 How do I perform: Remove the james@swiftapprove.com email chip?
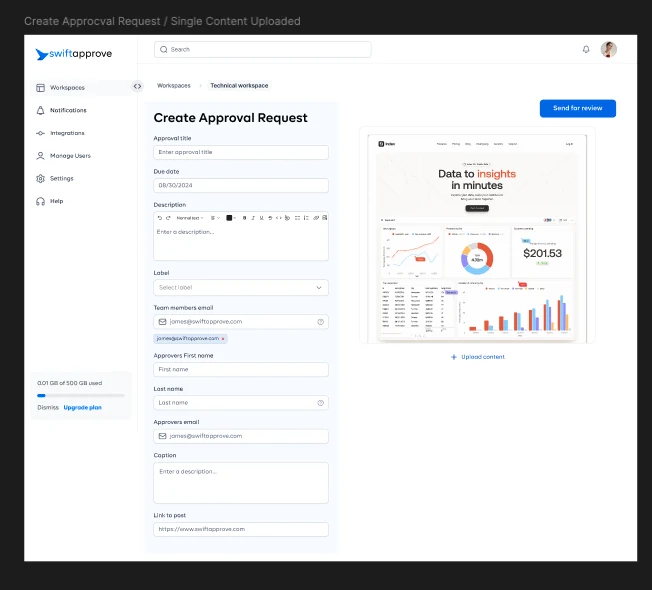pos(223,339)
